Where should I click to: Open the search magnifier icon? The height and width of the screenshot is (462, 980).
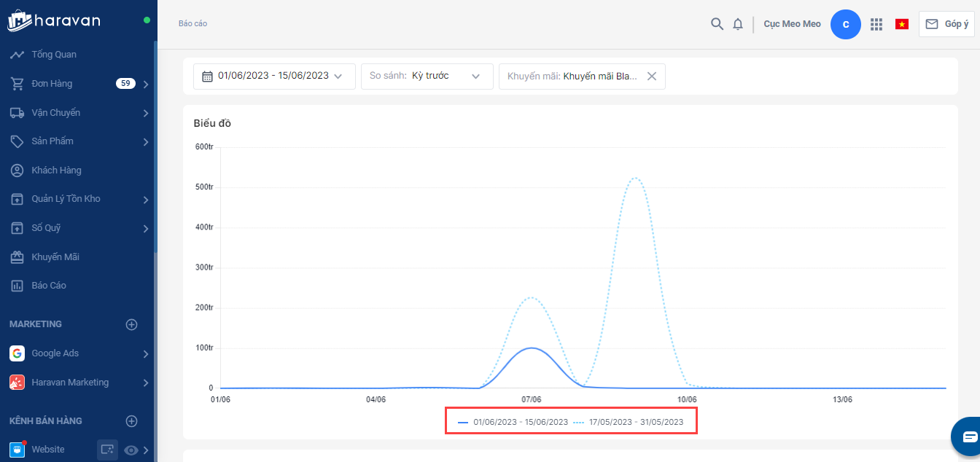coord(717,24)
